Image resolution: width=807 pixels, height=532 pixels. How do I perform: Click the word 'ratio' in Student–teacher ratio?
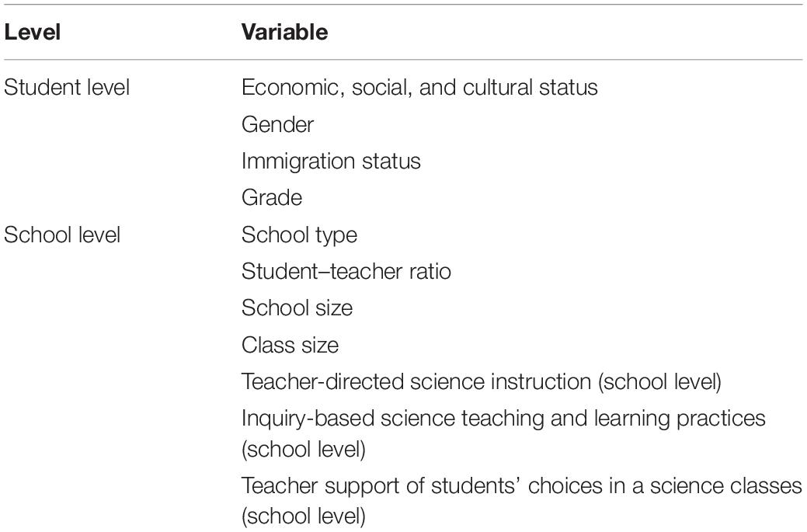(x=430, y=271)
